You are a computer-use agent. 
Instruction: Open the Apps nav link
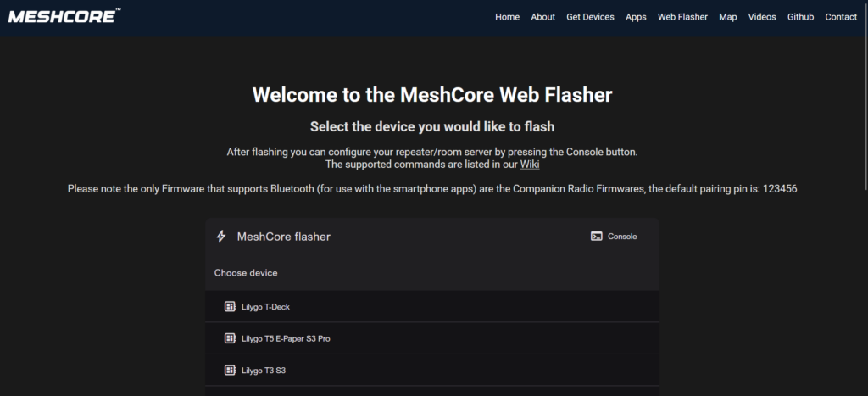coord(636,17)
